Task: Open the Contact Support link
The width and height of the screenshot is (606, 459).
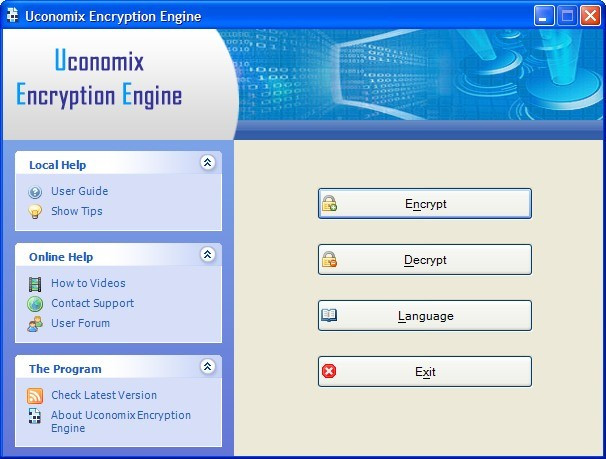Action: (x=93, y=303)
